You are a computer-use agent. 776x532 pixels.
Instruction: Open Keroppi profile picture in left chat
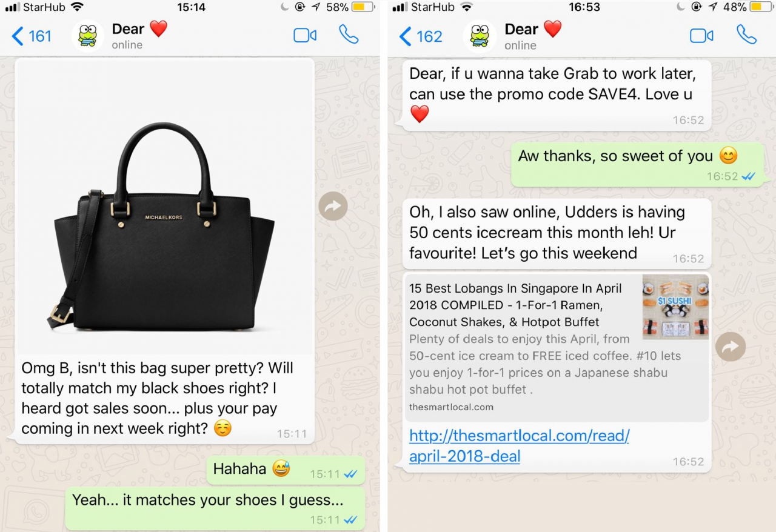point(88,36)
